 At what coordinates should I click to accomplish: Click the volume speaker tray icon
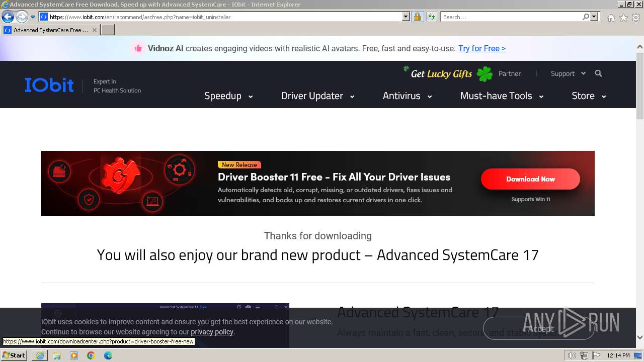572,355
